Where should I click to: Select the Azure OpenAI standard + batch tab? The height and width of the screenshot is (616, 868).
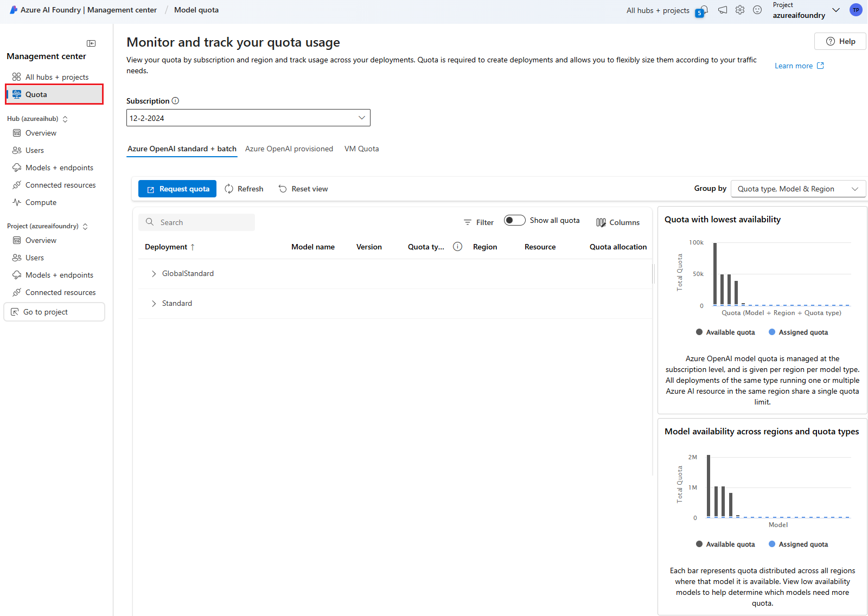click(182, 149)
